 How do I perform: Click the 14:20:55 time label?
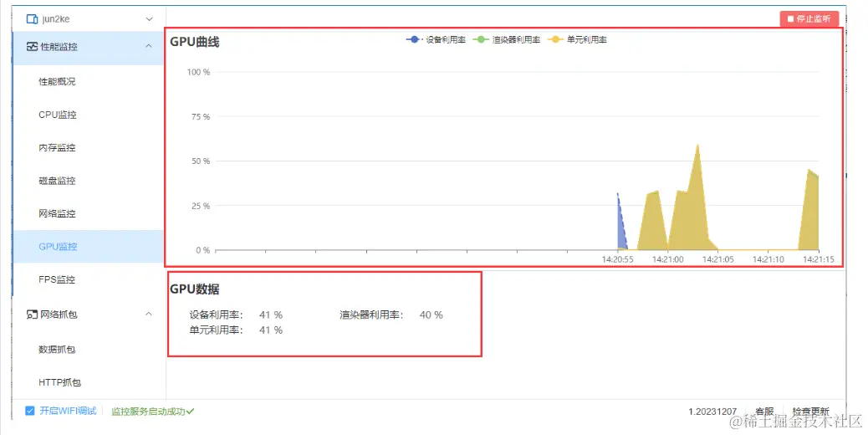pos(618,259)
